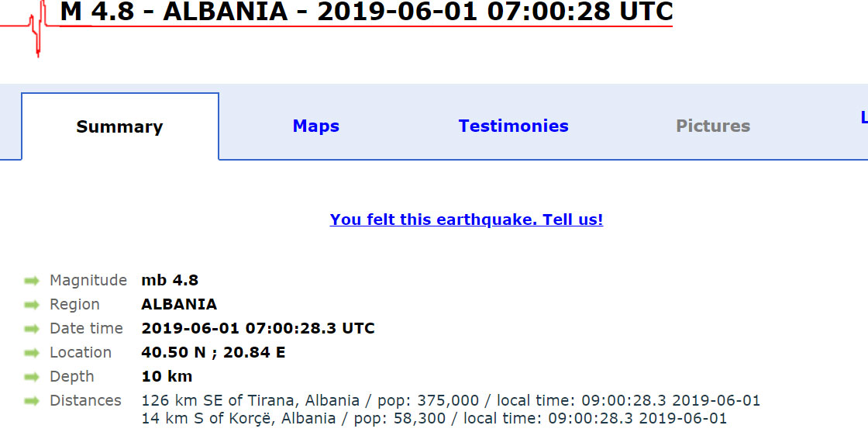The height and width of the screenshot is (439, 868).
Task: Follow the "You felt this earthquake" link
Action: pyautogui.click(x=467, y=219)
